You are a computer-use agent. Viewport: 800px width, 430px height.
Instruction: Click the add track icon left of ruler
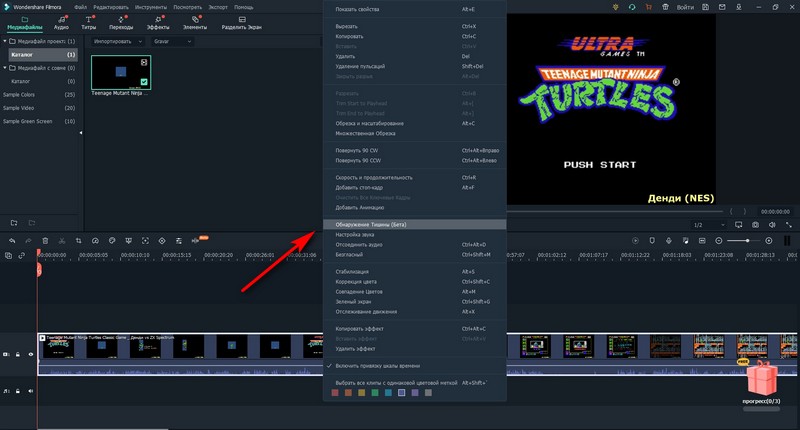[8, 256]
